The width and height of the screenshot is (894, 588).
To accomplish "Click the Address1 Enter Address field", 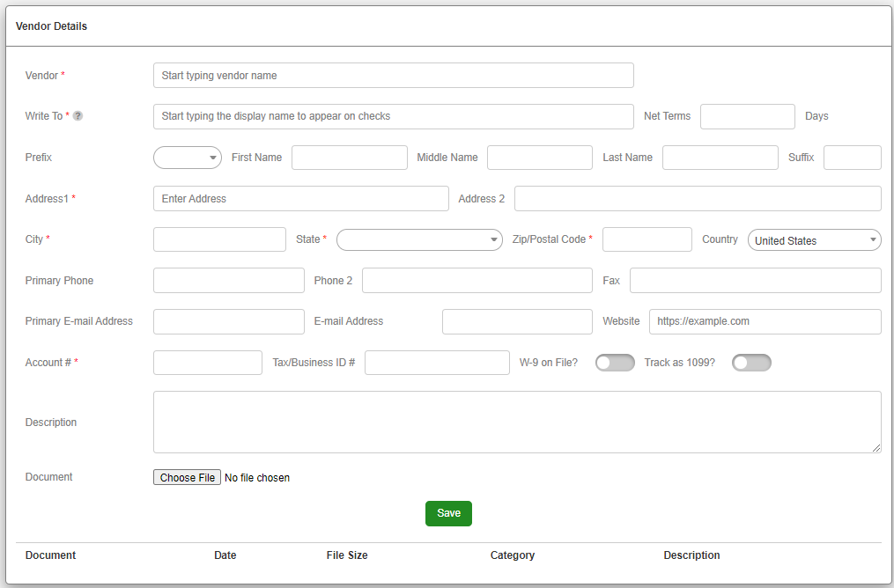I will [301, 198].
